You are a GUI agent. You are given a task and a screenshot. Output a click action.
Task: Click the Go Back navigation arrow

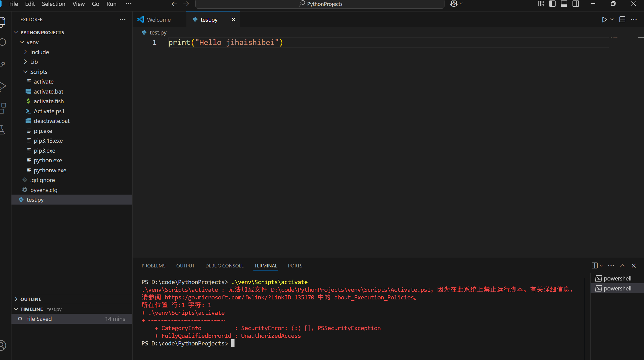[174, 4]
